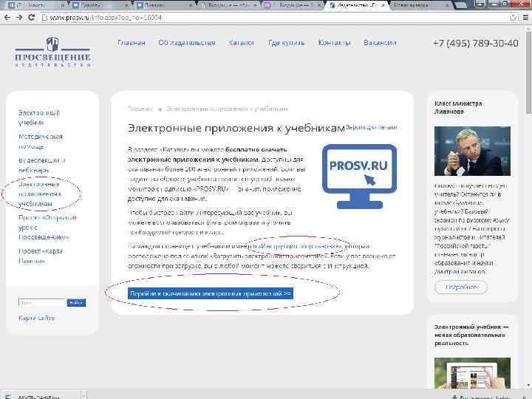Open the Контакты navigation item
Image resolution: width=532 pixels, height=399 pixels.
click(x=334, y=43)
